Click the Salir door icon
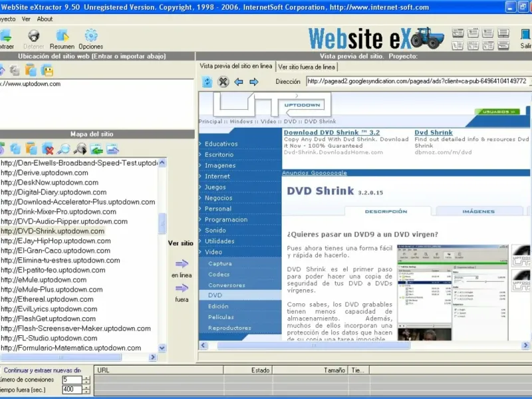The image size is (532, 399). (x=525, y=35)
